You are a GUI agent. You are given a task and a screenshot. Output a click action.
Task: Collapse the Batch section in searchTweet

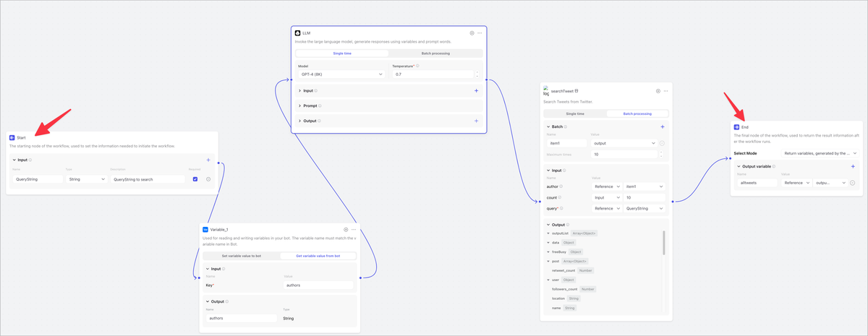[x=548, y=126]
